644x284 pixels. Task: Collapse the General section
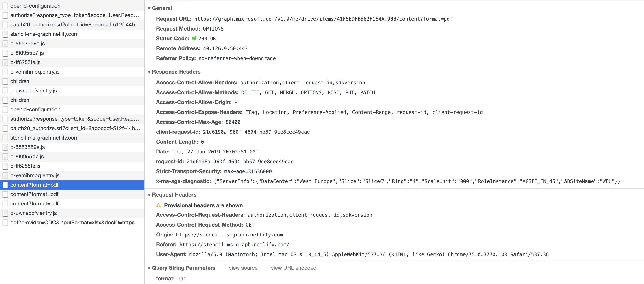pyautogui.click(x=149, y=8)
